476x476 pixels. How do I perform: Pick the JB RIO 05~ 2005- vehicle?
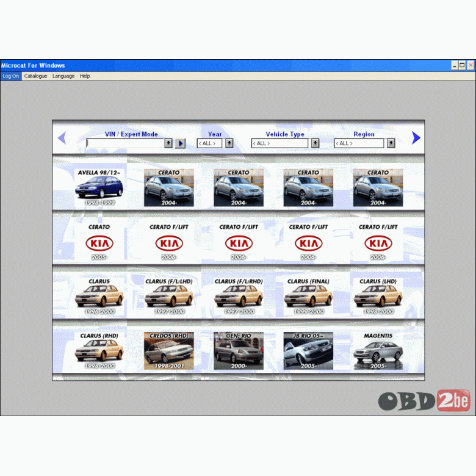[x=308, y=351]
